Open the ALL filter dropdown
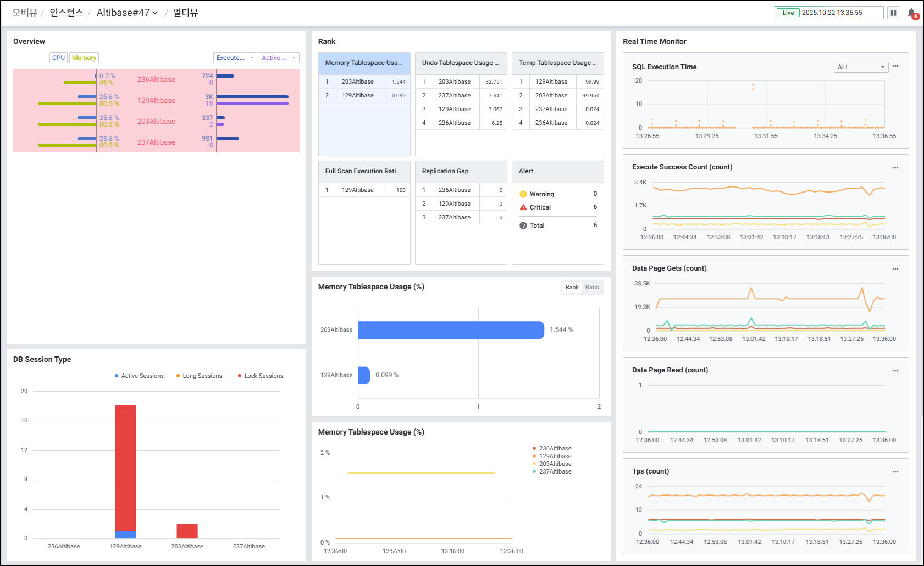Image resolution: width=924 pixels, height=566 pixels. [861, 67]
